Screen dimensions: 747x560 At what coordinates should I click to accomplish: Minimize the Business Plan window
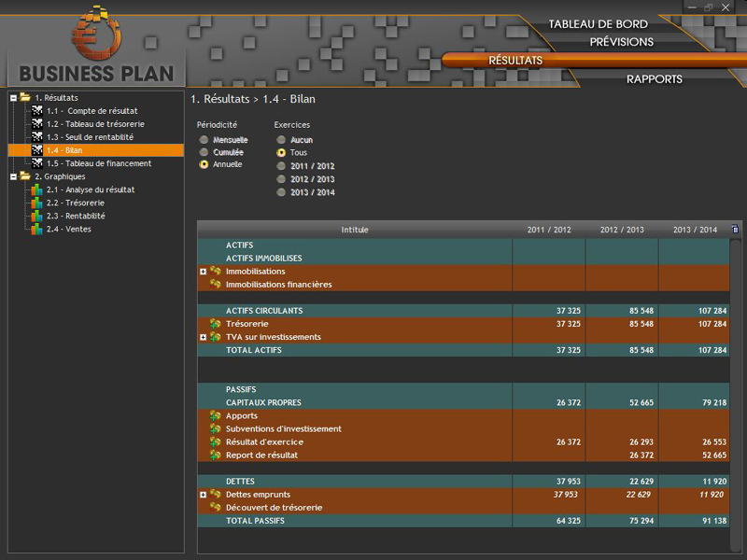coord(692,7)
